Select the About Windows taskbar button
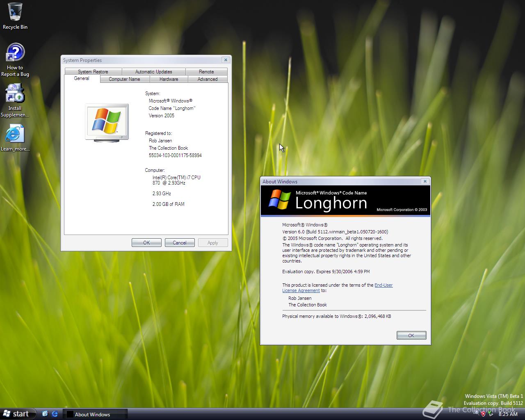Image resolution: width=525 pixels, height=420 pixels. 95,414
